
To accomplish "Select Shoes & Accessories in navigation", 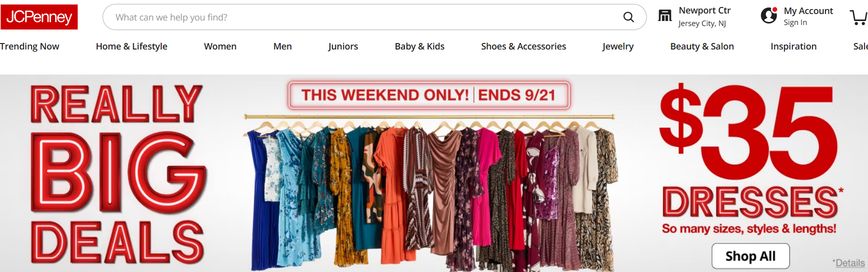I will [524, 46].
